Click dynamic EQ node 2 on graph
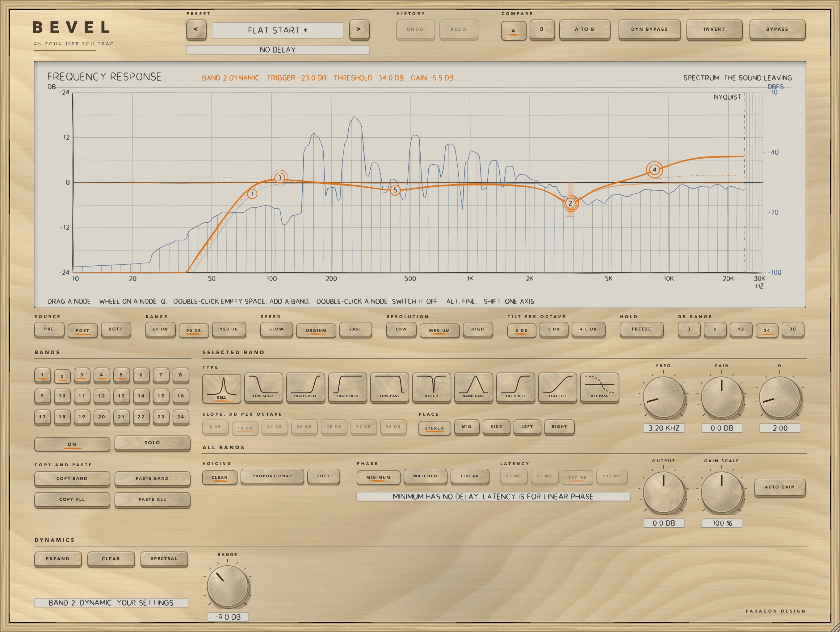The width and height of the screenshot is (840, 632). pyautogui.click(x=570, y=203)
